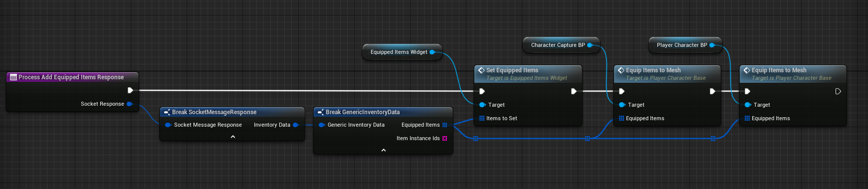Select the Character Capture BP variable node
This screenshot has width=868, height=189.
pyautogui.click(x=561, y=45)
